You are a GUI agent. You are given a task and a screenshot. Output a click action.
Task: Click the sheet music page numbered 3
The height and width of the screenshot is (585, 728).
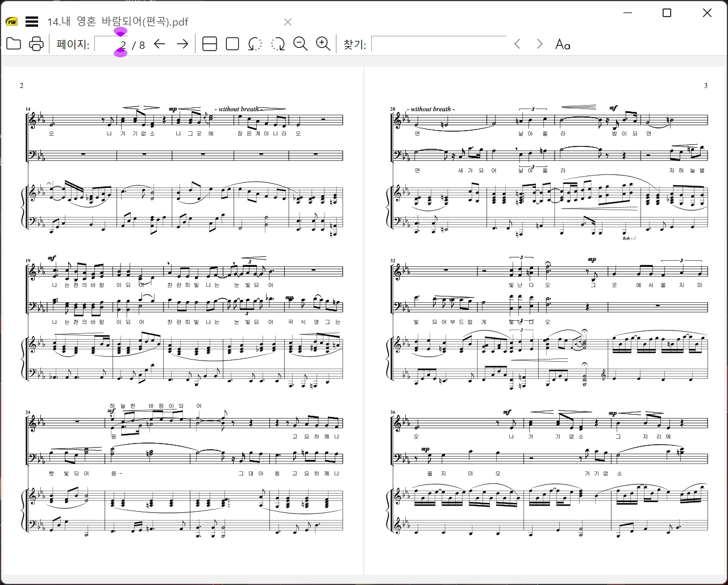point(546,321)
